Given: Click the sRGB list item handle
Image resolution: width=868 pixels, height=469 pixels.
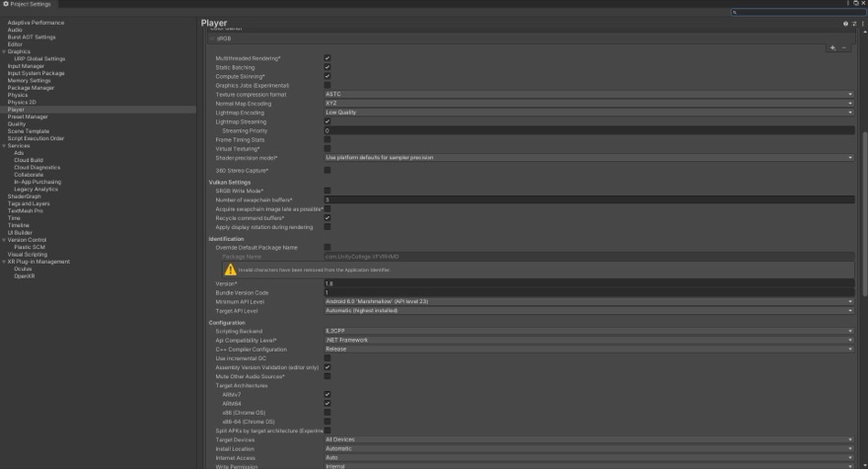Looking at the screenshot, I should (x=212, y=39).
